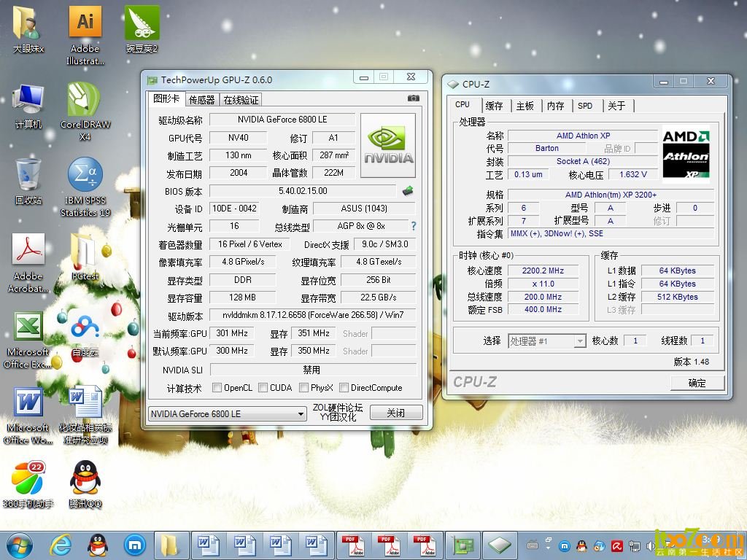Click the AMD Athlon(tm) XP 3200+ specification text
The height and width of the screenshot is (560, 747).
[x=611, y=195]
